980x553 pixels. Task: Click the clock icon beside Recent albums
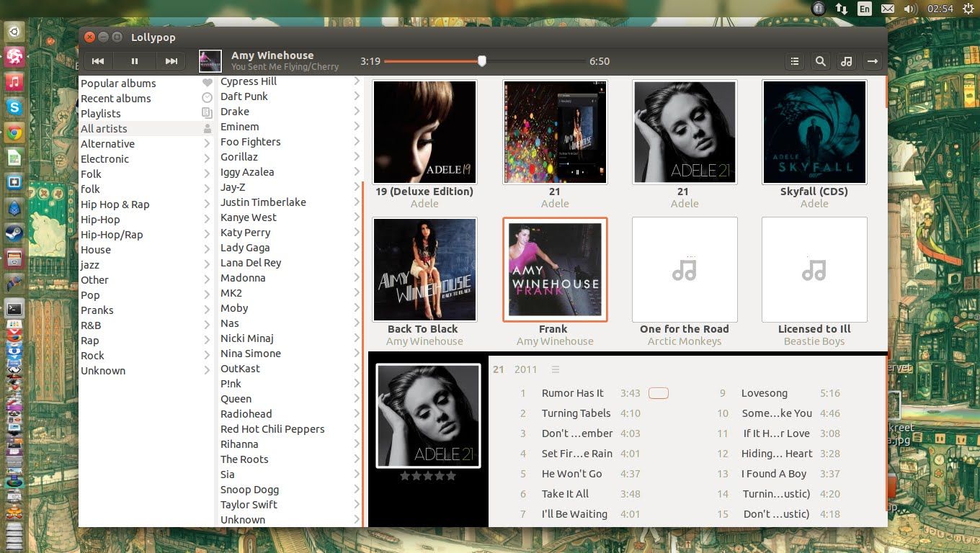(x=208, y=98)
